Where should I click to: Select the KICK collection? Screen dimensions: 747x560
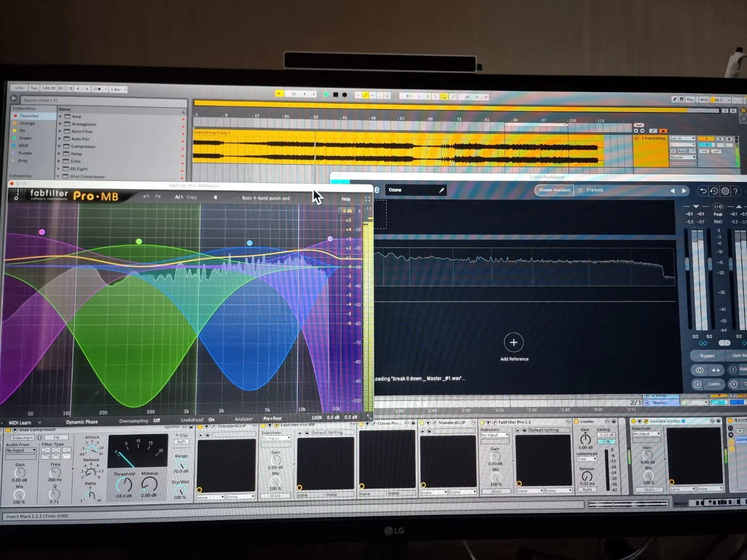click(24, 145)
